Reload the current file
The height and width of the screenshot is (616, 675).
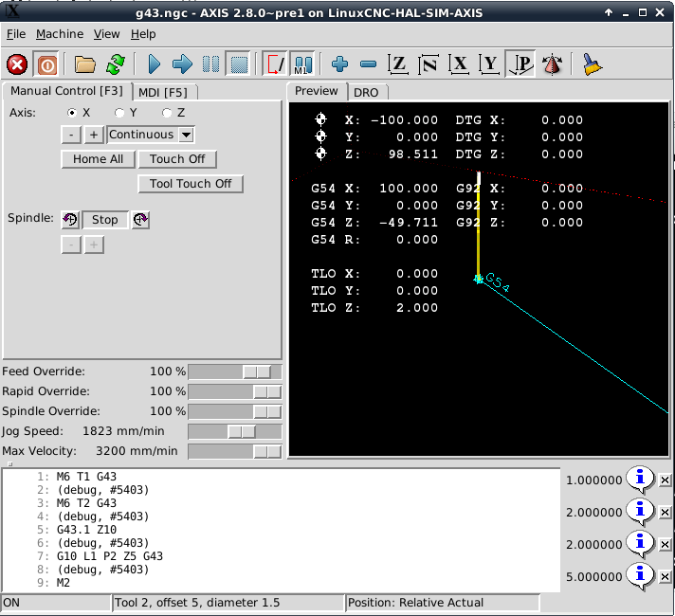(x=116, y=64)
